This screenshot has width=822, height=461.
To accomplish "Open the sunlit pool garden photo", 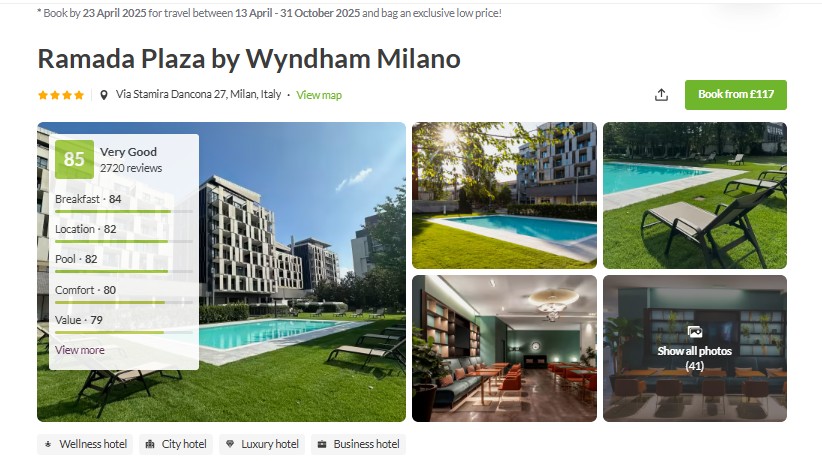I will click(x=504, y=195).
